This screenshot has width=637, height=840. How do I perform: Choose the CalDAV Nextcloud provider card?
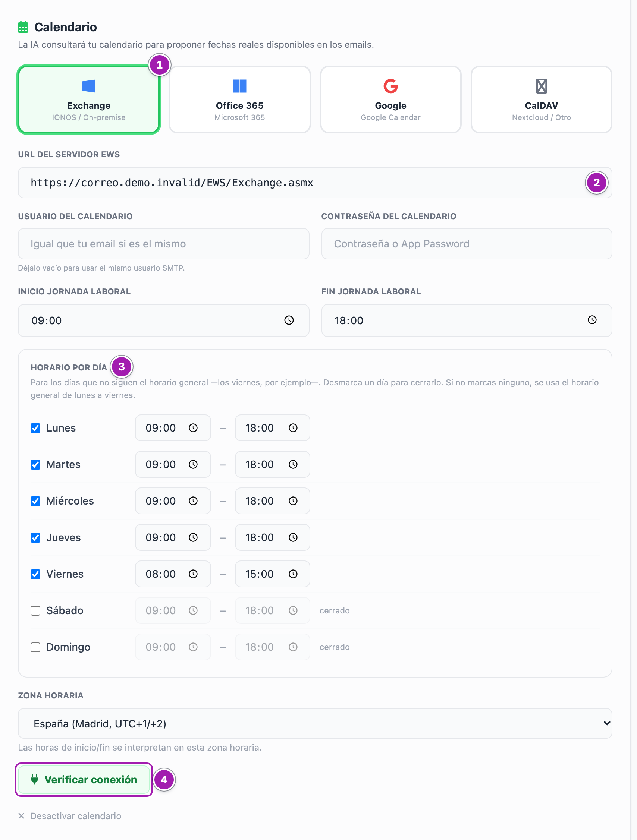point(541,100)
